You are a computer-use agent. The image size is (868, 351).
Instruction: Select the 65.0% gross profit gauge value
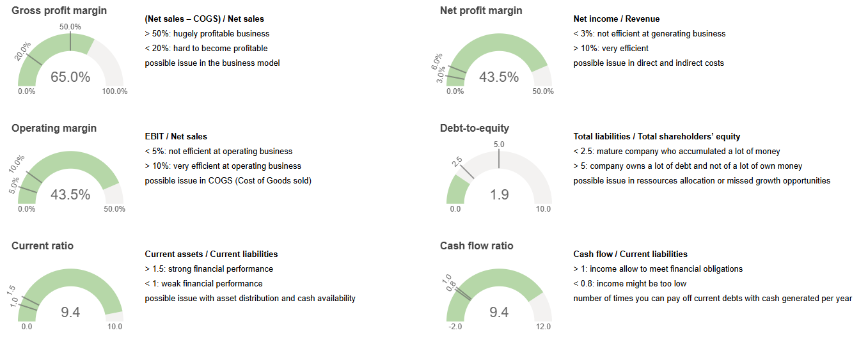point(70,77)
